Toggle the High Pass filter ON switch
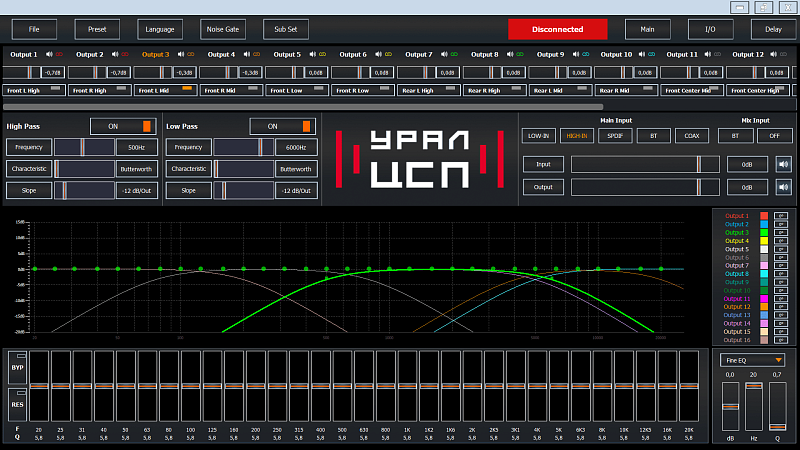The image size is (800, 450). 123,127
